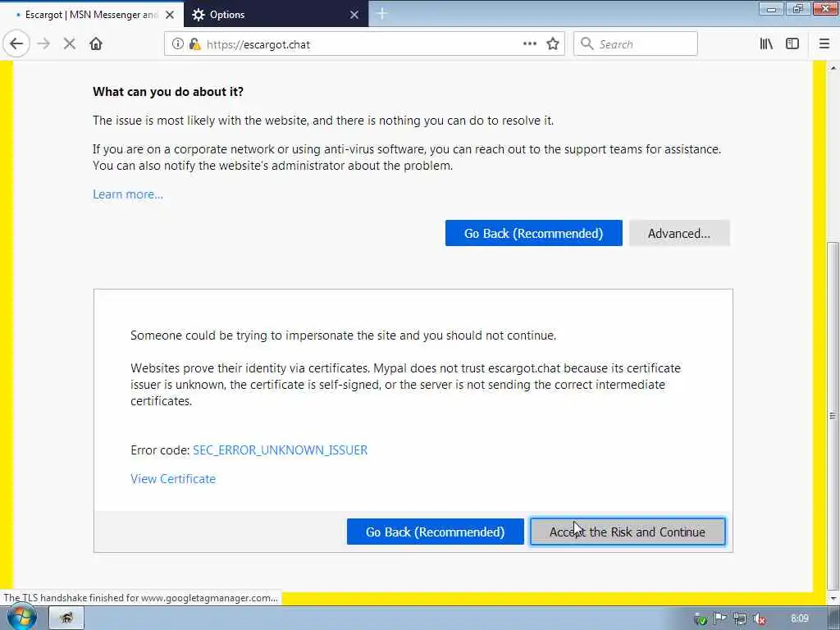
Task: Open the Windows Start button
Action: pos(22,618)
